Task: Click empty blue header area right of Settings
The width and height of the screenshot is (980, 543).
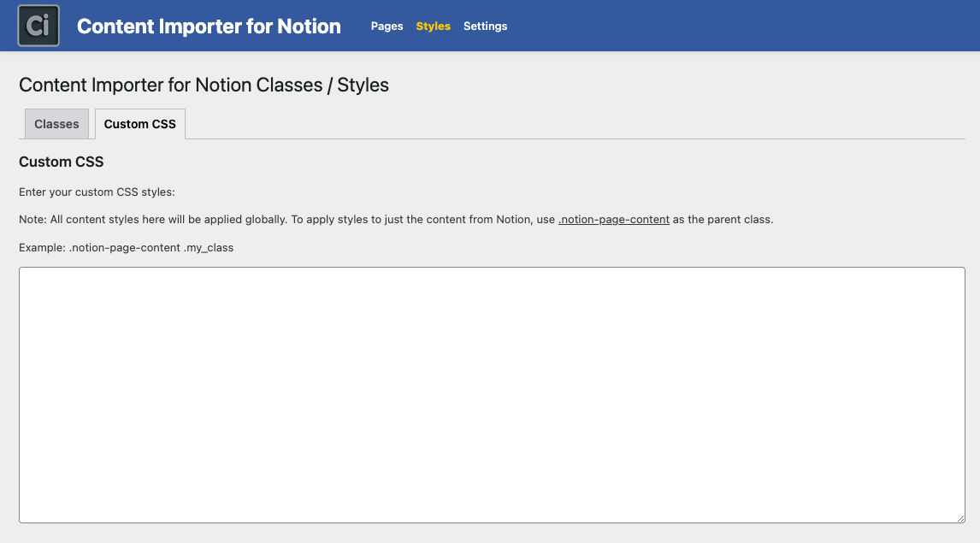Action: pyautogui.click(x=727, y=27)
